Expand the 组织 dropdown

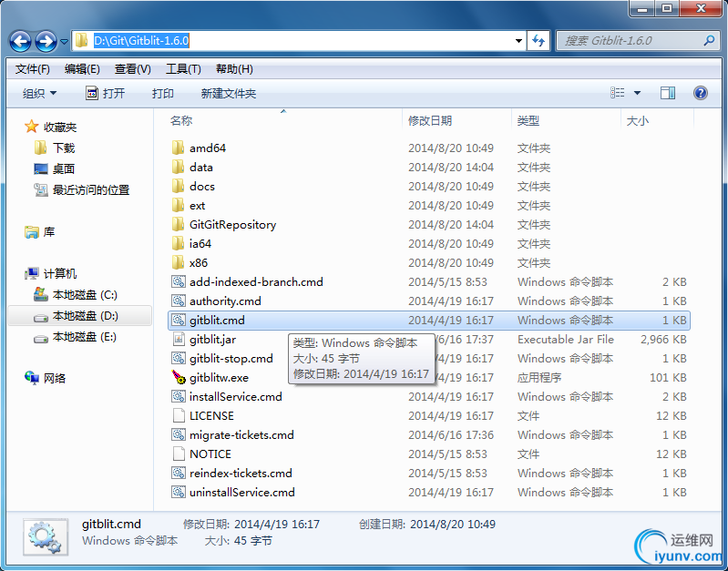click(39, 93)
